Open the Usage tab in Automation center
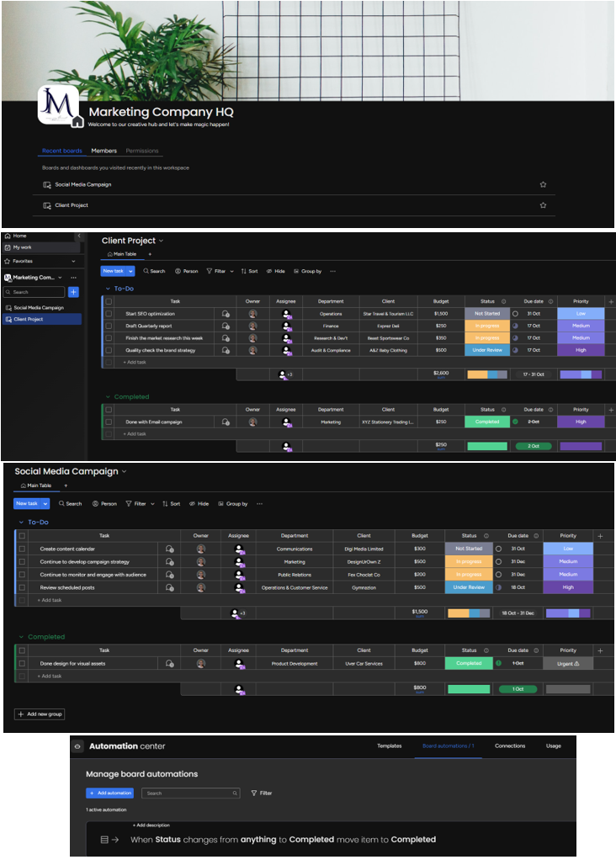Viewport: 616px width, 865px height. point(554,746)
